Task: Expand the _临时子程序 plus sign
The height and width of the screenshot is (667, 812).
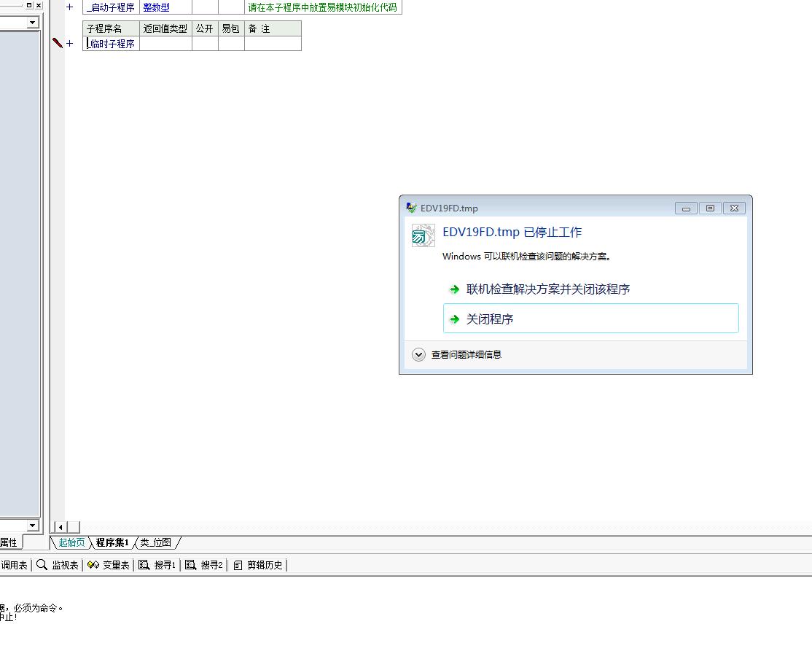Action: (70, 44)
